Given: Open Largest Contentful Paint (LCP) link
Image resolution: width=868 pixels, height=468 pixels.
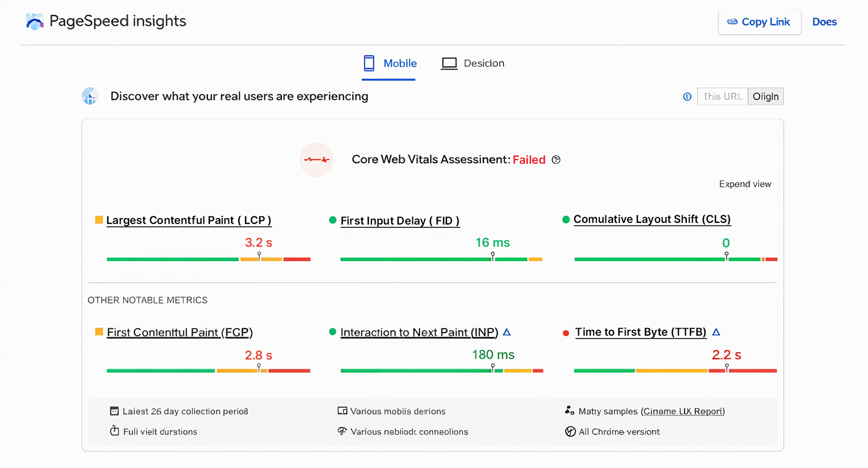Looking at the screenshot, I should point(189,220).
